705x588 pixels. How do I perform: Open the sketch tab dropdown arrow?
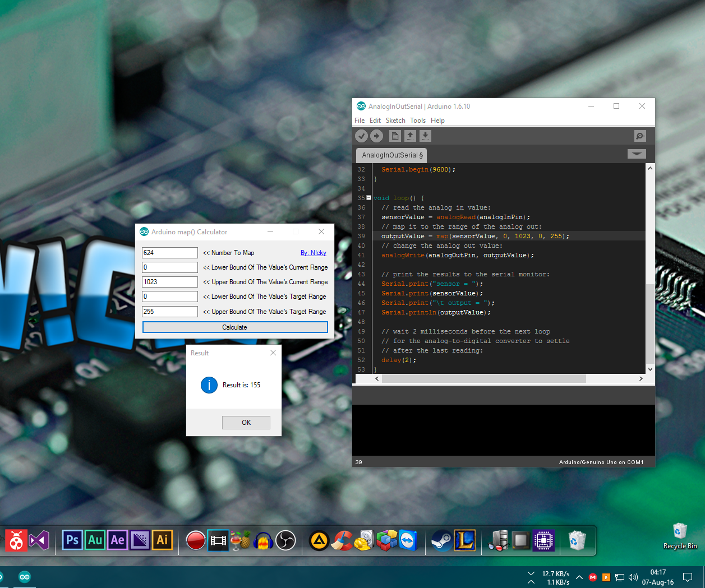[637, 154]
